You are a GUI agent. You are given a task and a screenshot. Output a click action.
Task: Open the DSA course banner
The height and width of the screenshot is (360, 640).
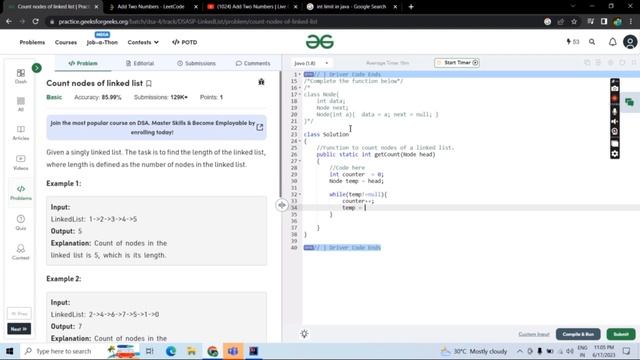click(156, 127)
